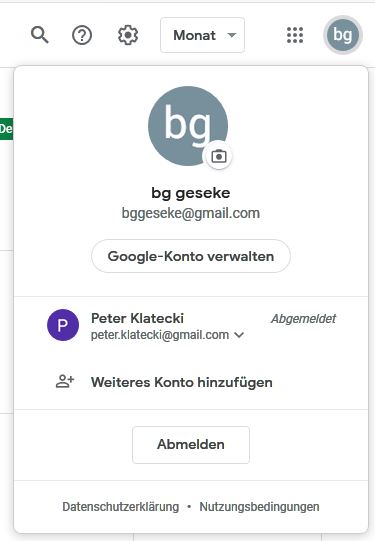
Task: Click the large bg profile picture
Action: (188, 126)
